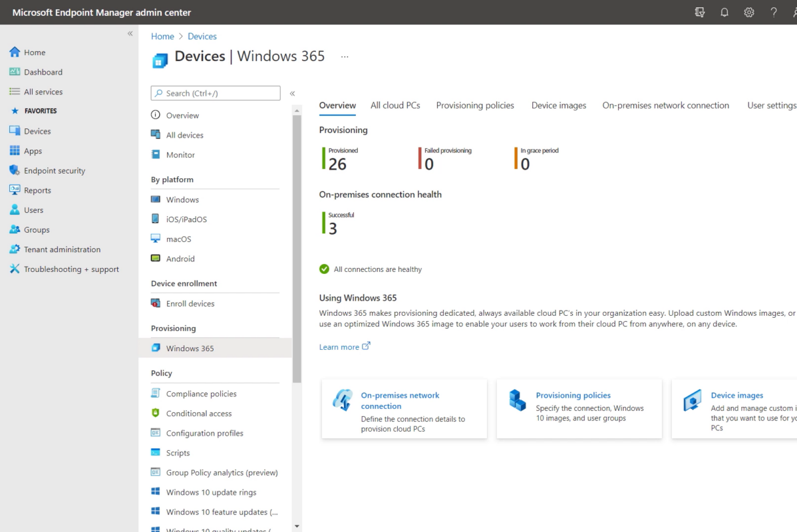Click the Users person icon
This screenshot has height=532, width=797.
(x=15, y=209)
